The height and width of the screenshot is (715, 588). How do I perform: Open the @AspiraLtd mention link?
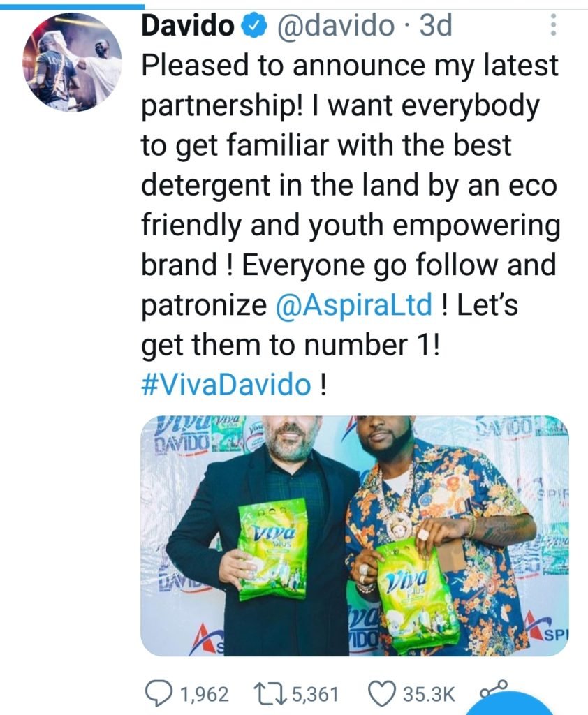click(x=354, y=304)
